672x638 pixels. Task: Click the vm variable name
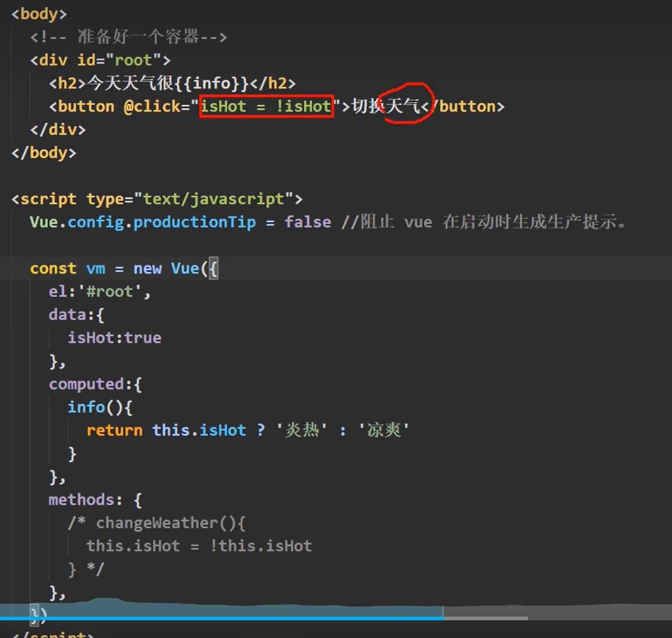point(96,269)
